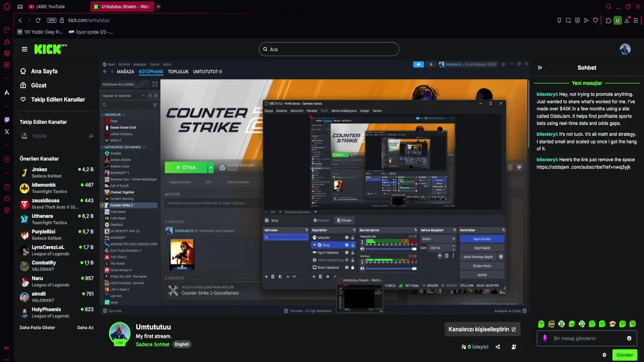Open Filtreler tab in OBS source toolbar

tap(345, 220)
